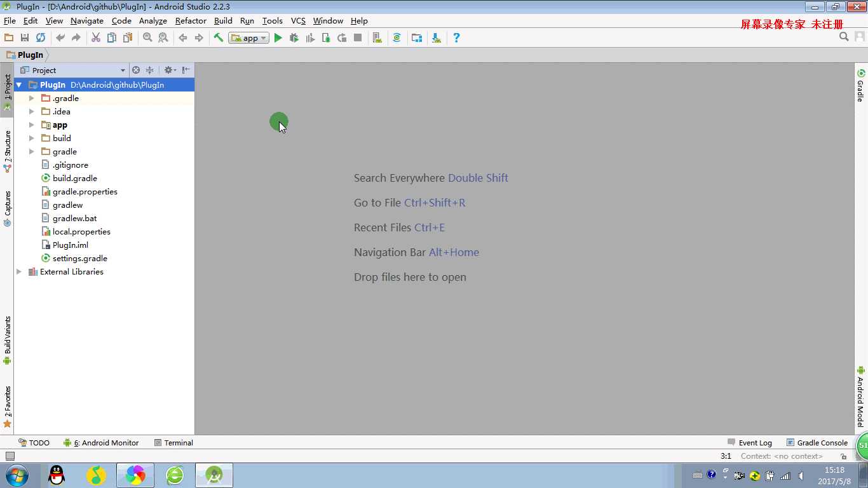868x488 pixels.
Task: Click the Open folder toolbar icon
Action: pos(9,37)
